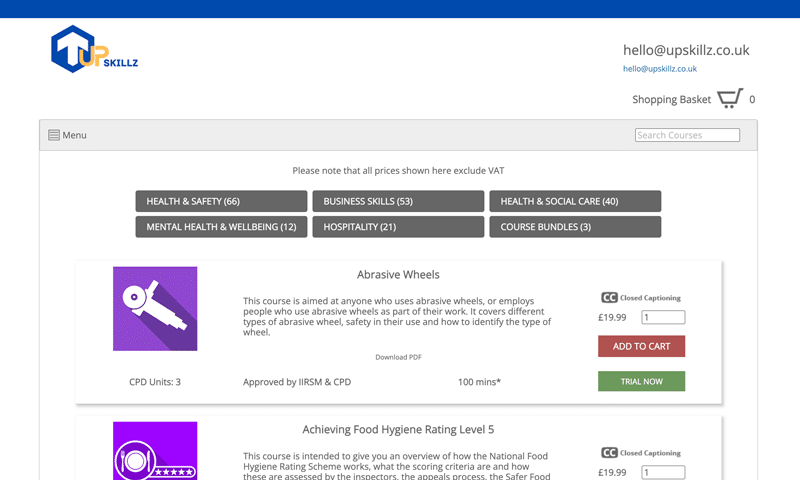The width and height of the screenshot is (800, 480).
Task: Start Trial Now for Abrasive Wheels
Action: pos(641,381)
